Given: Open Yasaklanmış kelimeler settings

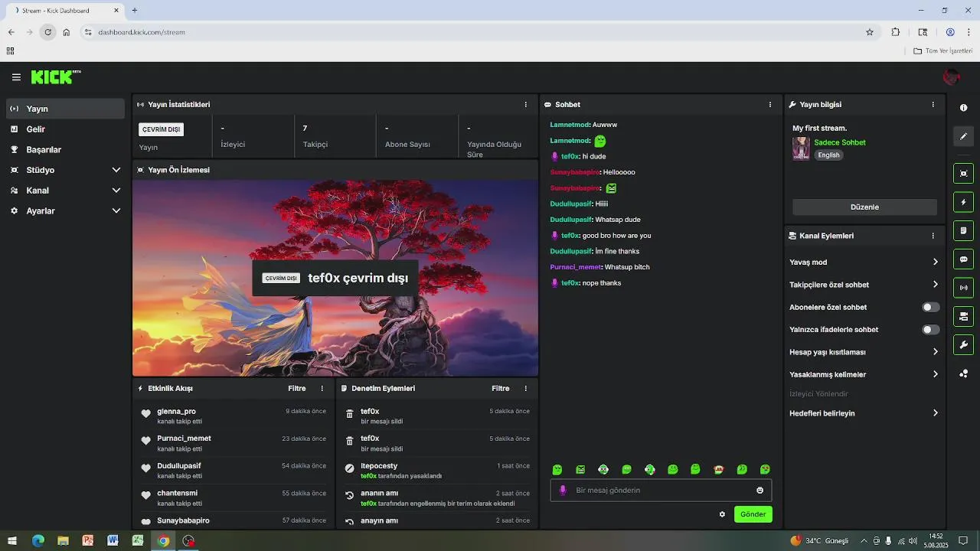Looking at the screenshot, I should point(864,374).
